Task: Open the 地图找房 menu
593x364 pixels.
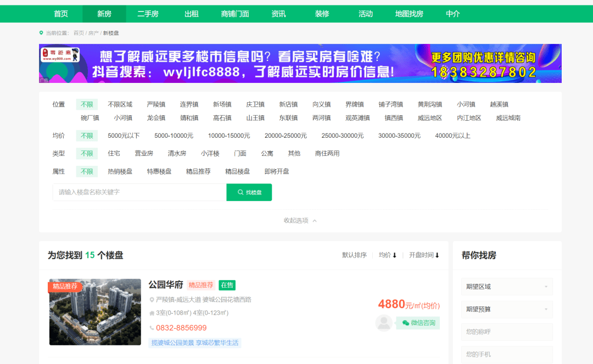Action: tap(409, 14)
